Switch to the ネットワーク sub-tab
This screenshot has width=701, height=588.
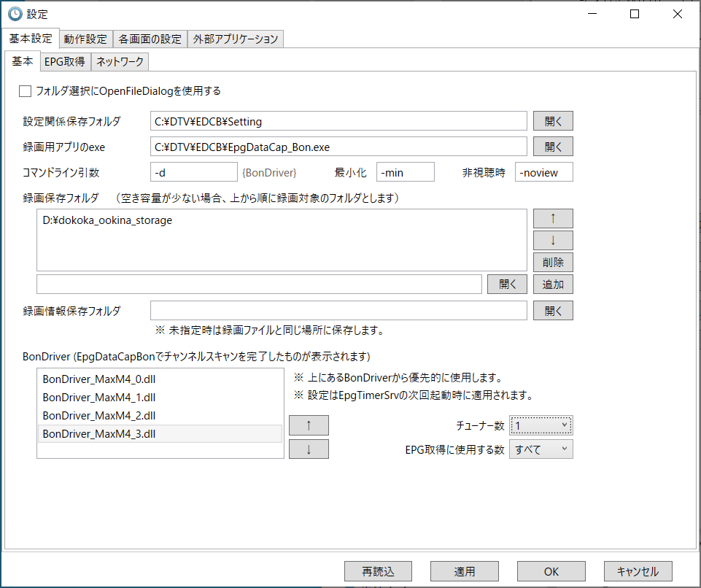pyautogui.click(x=118, y=62)
